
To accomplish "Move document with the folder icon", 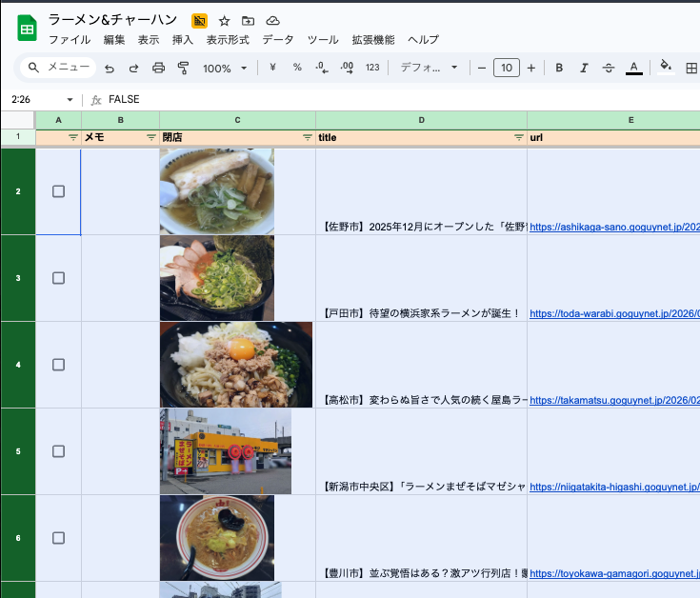I will click(x=249, y=20).
